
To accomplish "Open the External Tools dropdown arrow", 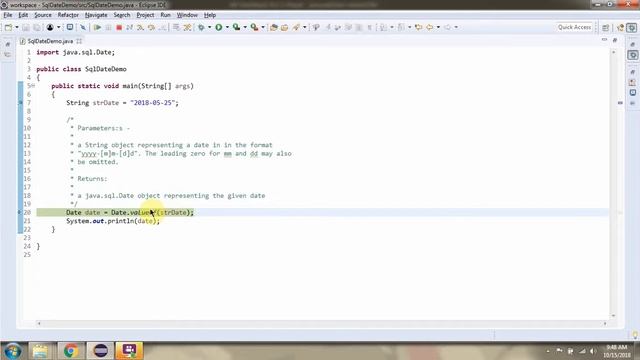I will [x=262, y=27].
